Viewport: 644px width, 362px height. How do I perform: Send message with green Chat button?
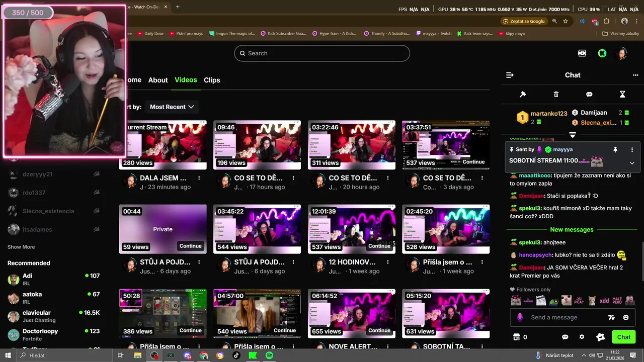tap(624, 337)
